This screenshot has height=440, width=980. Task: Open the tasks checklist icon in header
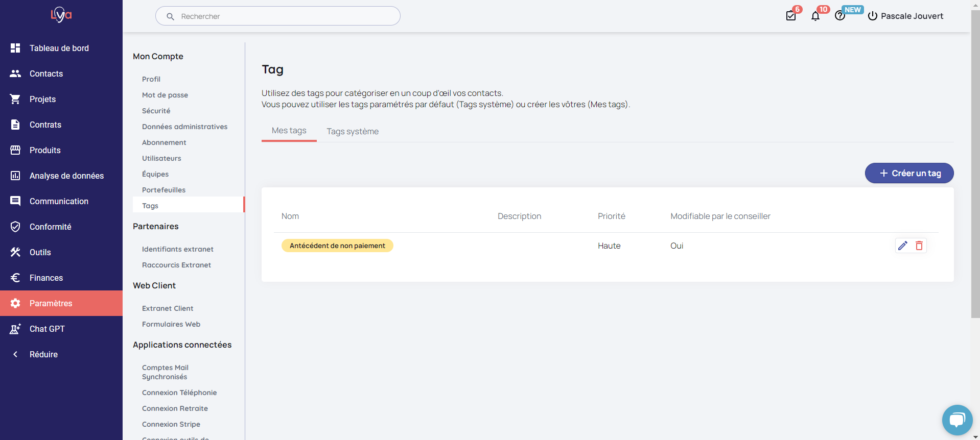[791, 16]
